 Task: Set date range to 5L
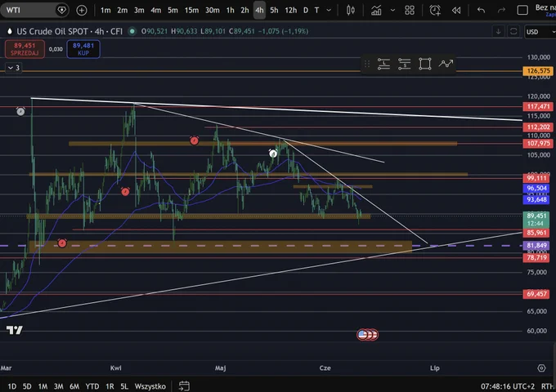124,386
